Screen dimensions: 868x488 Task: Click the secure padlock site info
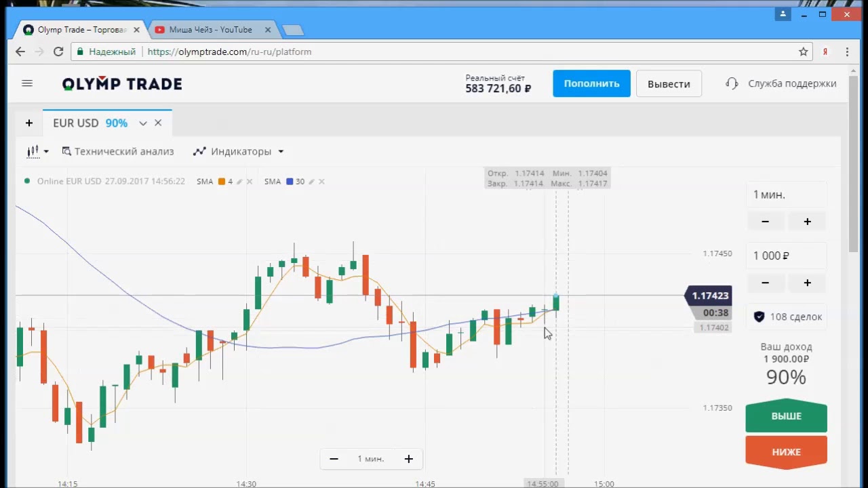[x=81, y=52]
